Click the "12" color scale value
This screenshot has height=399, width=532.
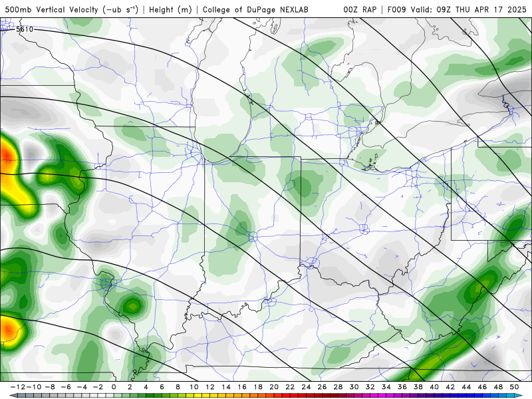[210, 387]
